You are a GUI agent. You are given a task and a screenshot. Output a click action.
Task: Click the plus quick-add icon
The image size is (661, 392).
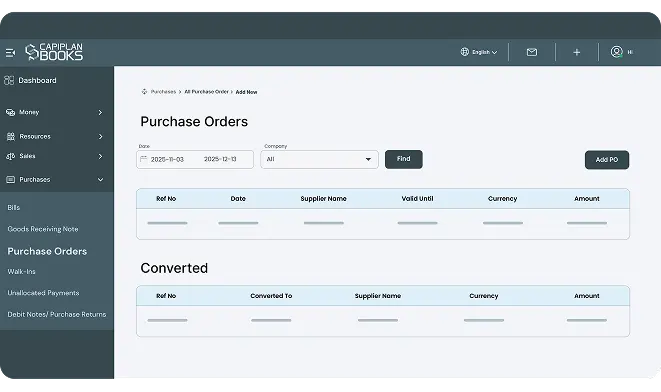click(577, 52)
